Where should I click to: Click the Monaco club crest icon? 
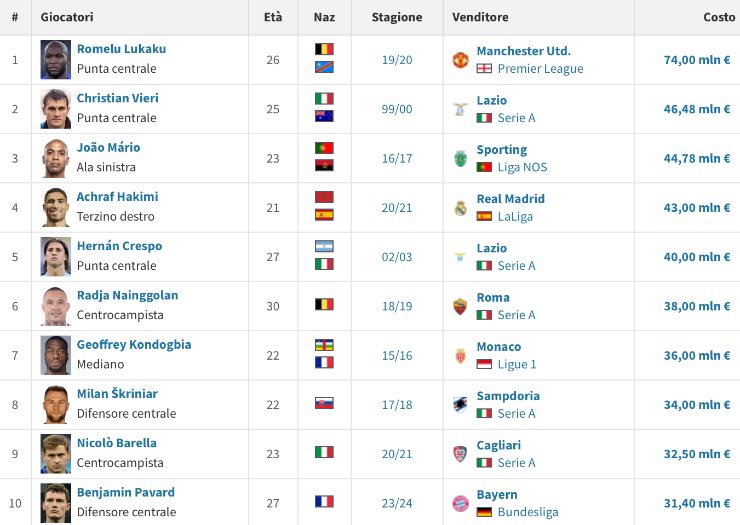click(x=460, y=356)
